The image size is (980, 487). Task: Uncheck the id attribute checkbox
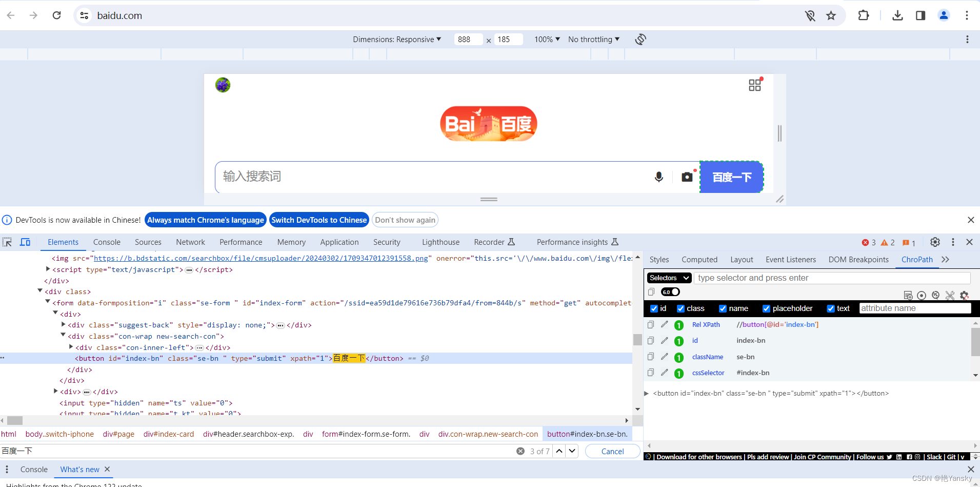click(654, 308)
